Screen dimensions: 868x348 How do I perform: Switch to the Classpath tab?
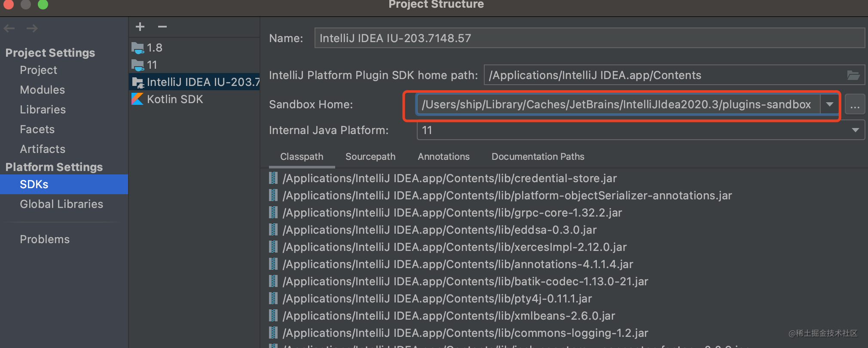[x=302, y=157]
